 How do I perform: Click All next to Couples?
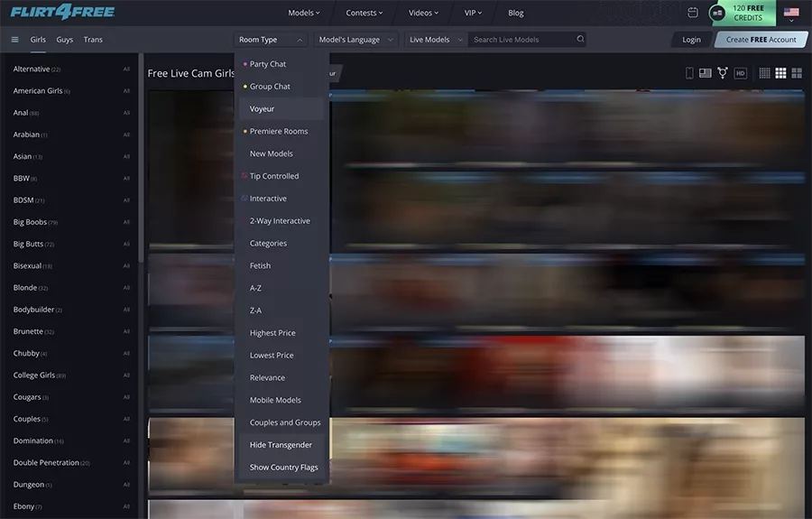[x=126, y=419]
